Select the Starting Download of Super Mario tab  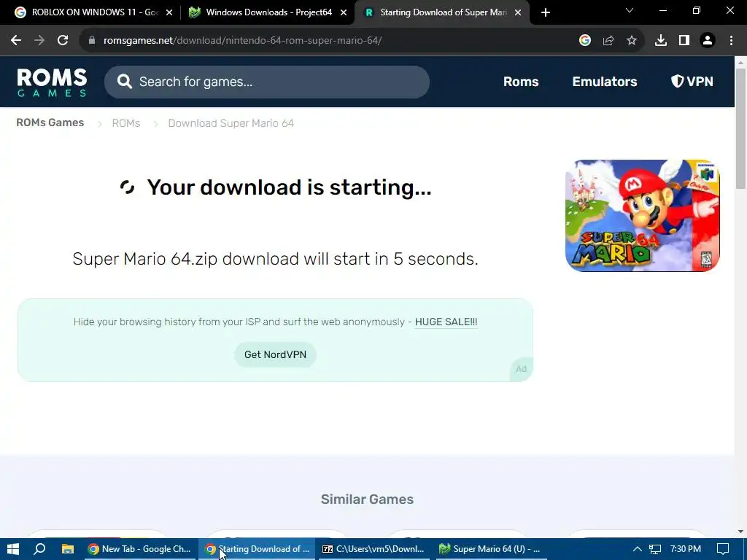[x=441, y=12]
